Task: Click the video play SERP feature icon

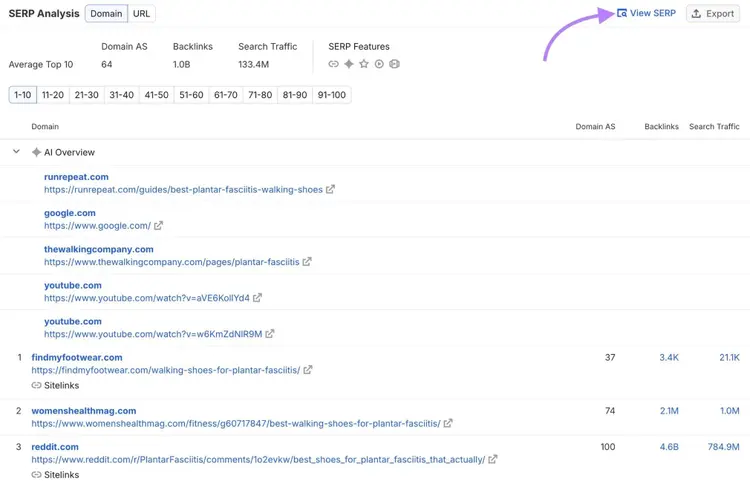Action: 379,64
